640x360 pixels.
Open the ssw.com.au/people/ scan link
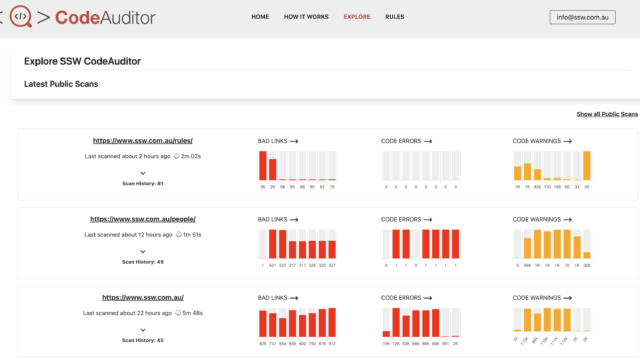point(143,219)
